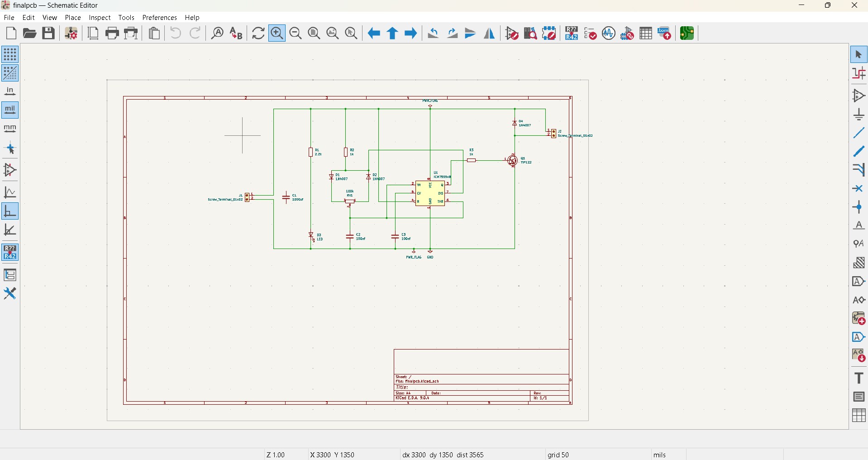Choose the Net Label tool
This screenshot has height=460, width=868.
(x=858, y=226)
